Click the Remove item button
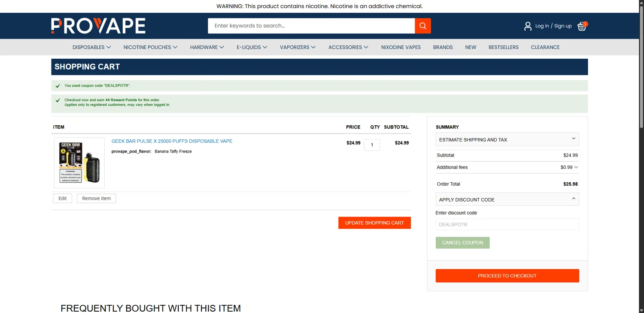 pos(97,199)
